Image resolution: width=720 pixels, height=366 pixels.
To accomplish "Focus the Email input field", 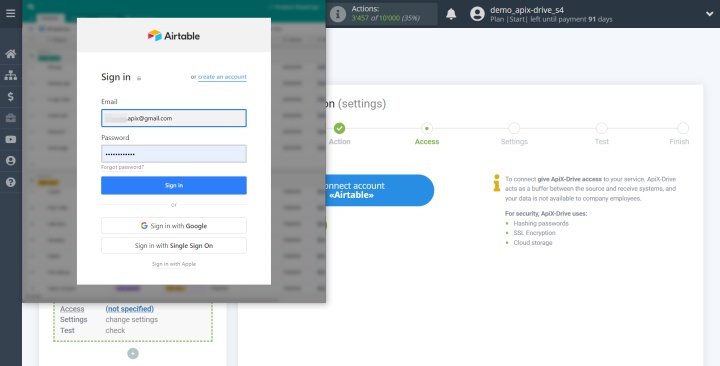I will (x=174, y=118).
